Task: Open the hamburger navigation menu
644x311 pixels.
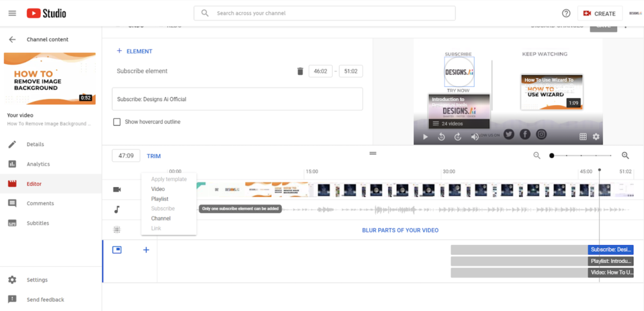Action: 12,13
